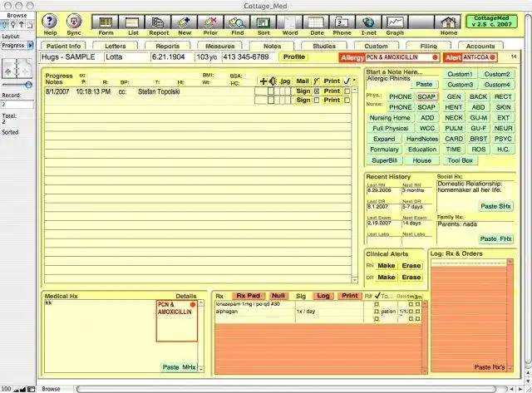Open Find with the magnifier icon
Image resolution: width=532 pixels, height=393 pixels.
237,22
